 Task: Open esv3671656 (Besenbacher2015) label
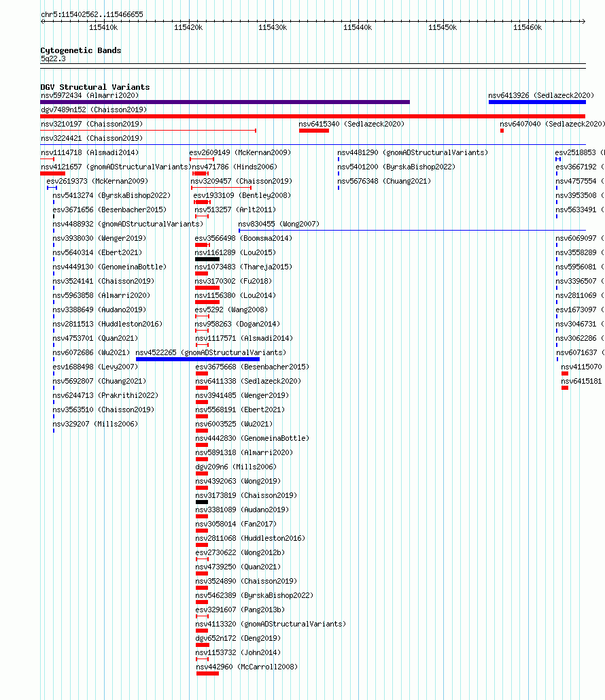pyautogui.click(x=109, y=210)
